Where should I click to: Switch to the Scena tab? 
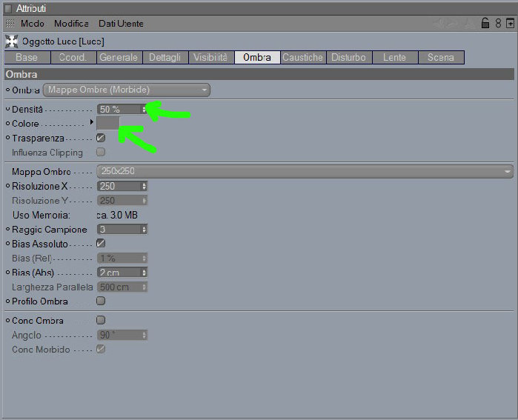click(x=441, y=58)
